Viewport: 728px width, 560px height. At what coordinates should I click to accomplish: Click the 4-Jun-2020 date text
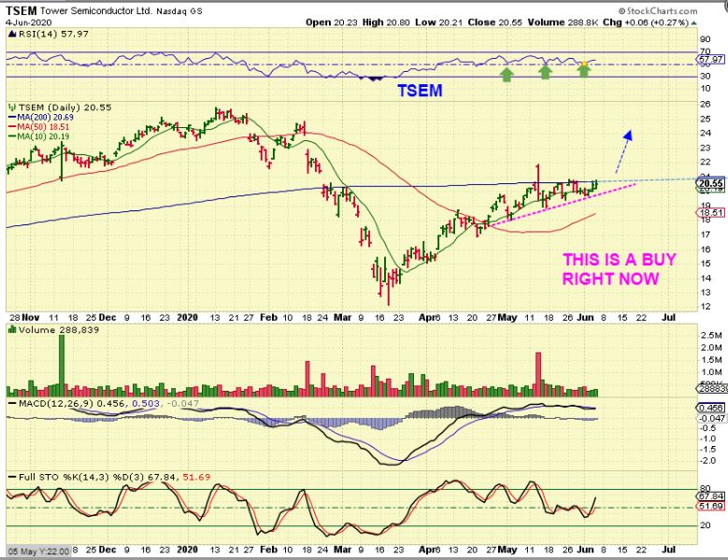28,22
